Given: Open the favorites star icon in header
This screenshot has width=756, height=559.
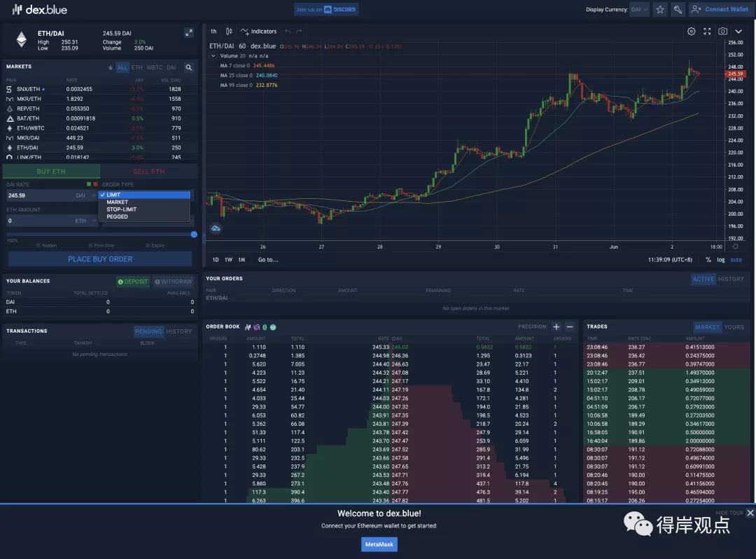Looking at the screenshot, I should [660, 9].
